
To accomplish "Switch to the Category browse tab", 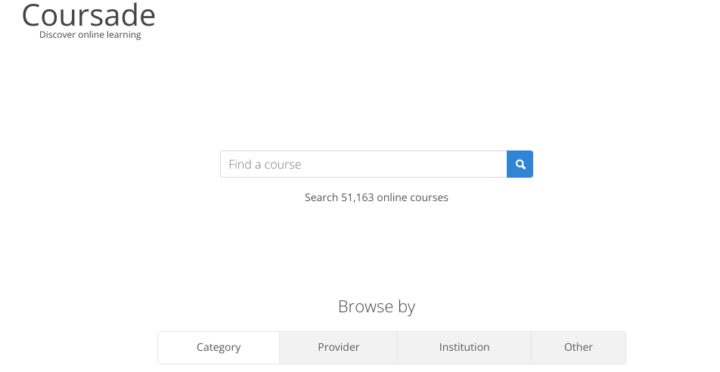I will coord(219,347).
